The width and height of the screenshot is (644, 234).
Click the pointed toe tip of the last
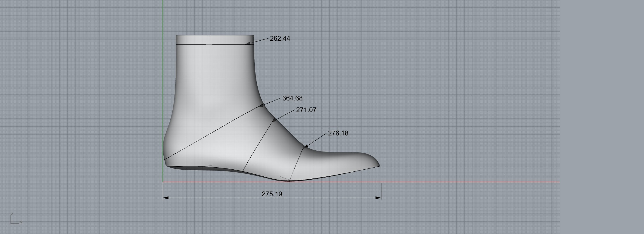pos(379,166)
